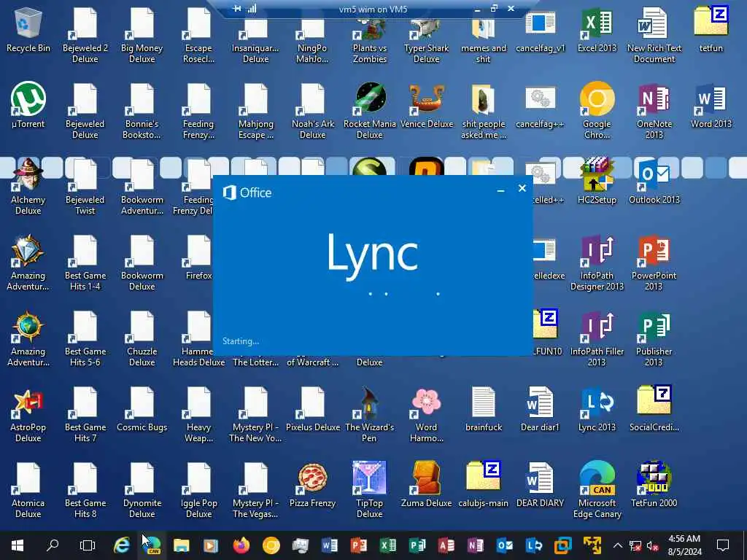Restore down the vm5 connection window
The height and width of the screenshot is (560, 747).
click(x=494, y=9)
